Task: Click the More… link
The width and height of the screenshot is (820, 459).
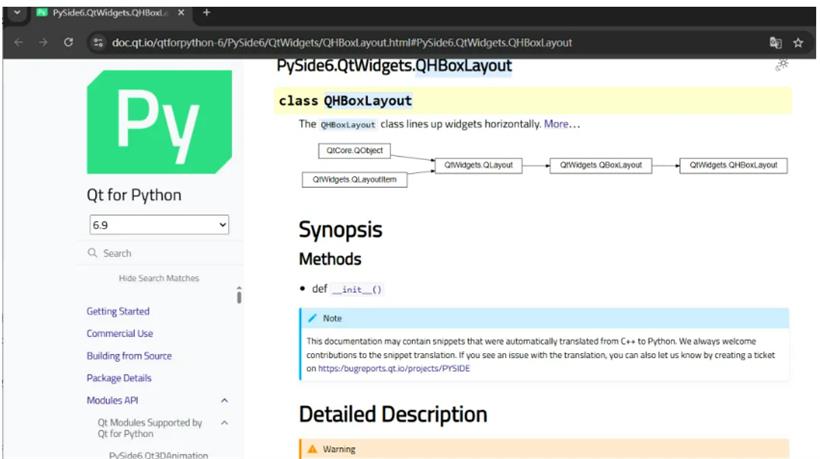Action: point(562,124)
